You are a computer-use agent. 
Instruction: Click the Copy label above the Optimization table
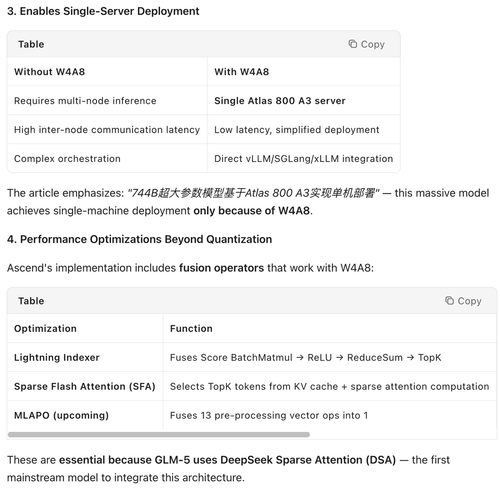pyautogui.click(x=469, y=301)
